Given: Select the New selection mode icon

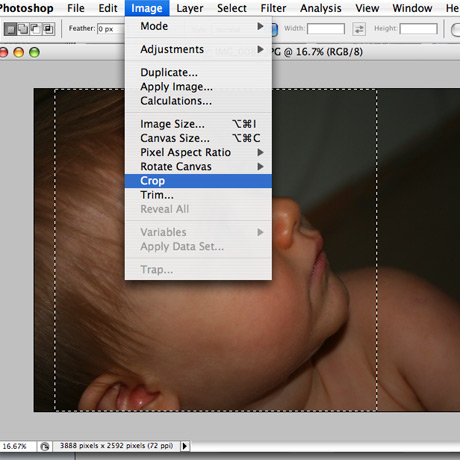Looking at the screenshot, I should tap(10, 29).
